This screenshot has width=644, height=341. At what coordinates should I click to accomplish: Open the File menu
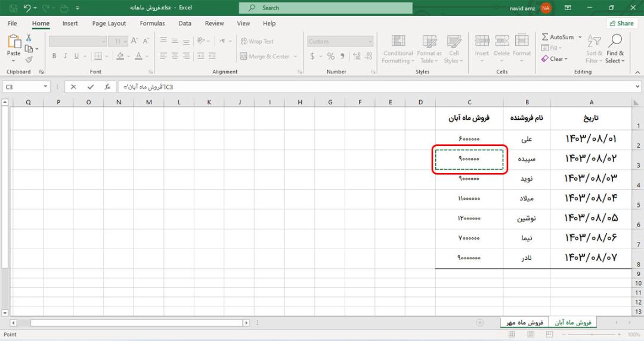(x=13, y=23)
